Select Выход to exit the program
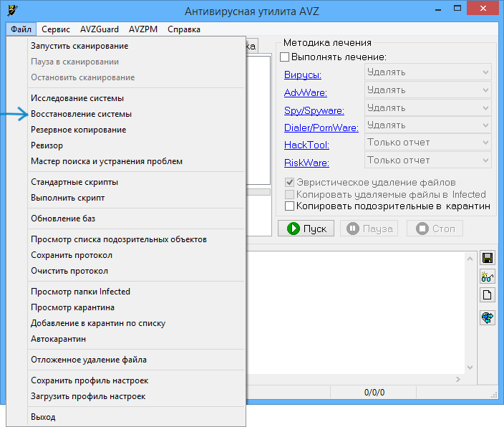The image size is (504, 427). click(43, 417)
